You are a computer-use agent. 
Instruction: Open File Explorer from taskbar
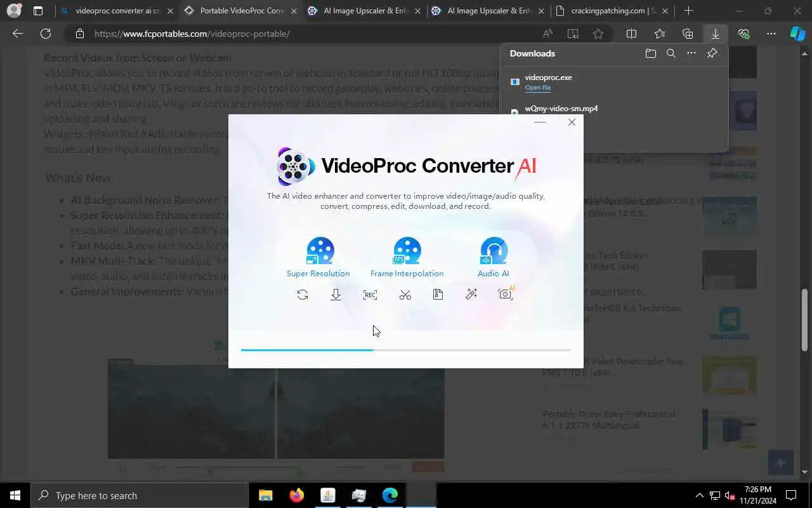tap(265, 495)
